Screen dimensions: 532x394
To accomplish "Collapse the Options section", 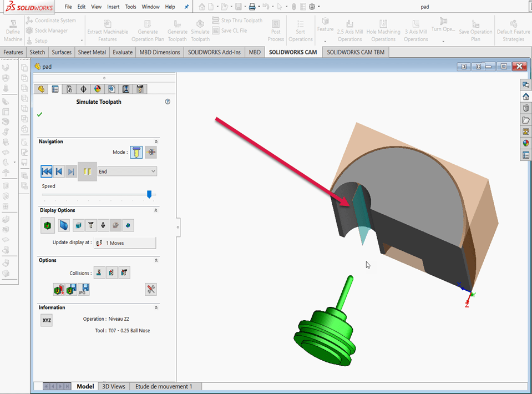I will click(x=156, y=260).
